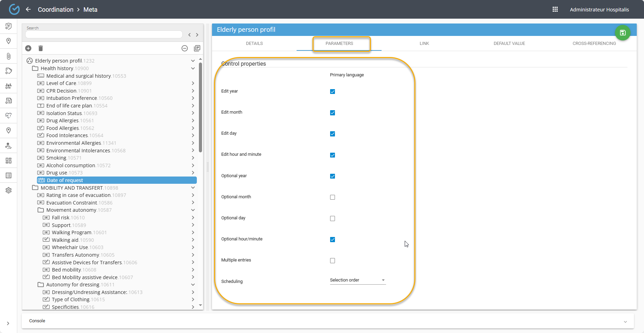Viewport: 644px width, 333px height.
Task: Open the DEFAULT VALUE tab
Action: 509,44
